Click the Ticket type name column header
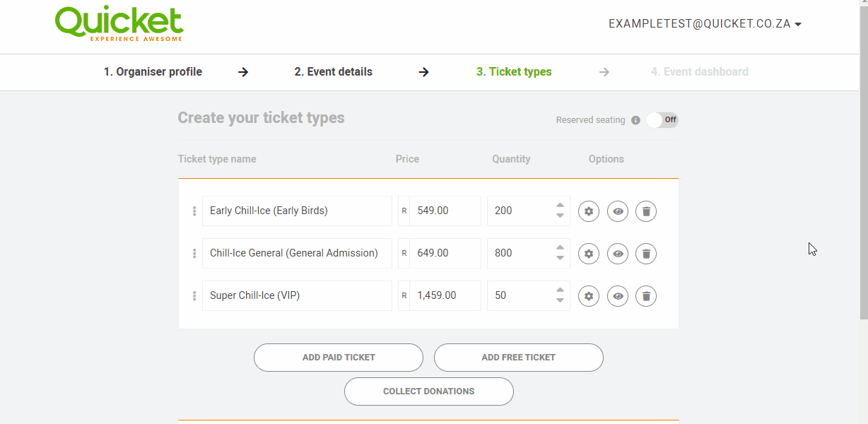This screenshot has height=424, width=868. point(217,159)
